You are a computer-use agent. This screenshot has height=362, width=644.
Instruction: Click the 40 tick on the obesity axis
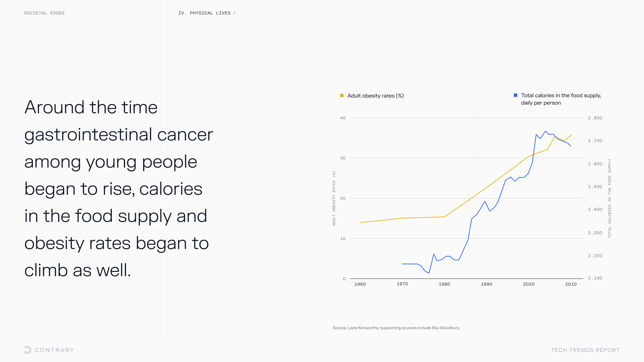[x=343, y=118]
